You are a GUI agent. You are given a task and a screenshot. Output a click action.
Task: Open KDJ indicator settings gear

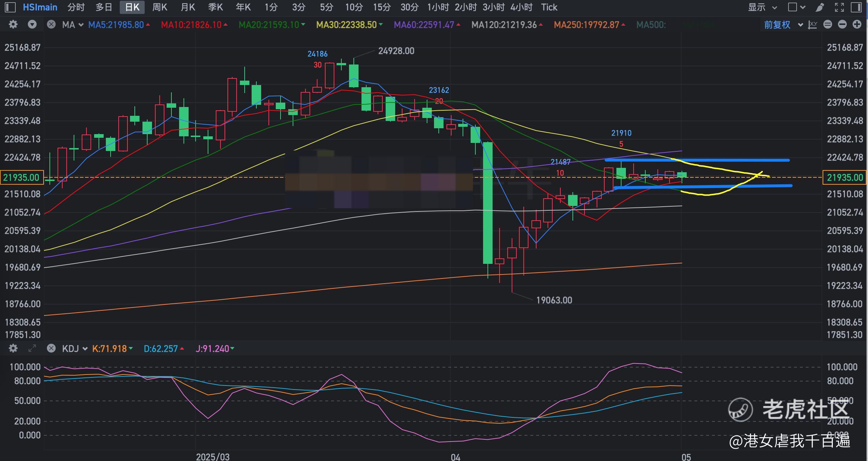pyautogui.click(x=13, y=348)
